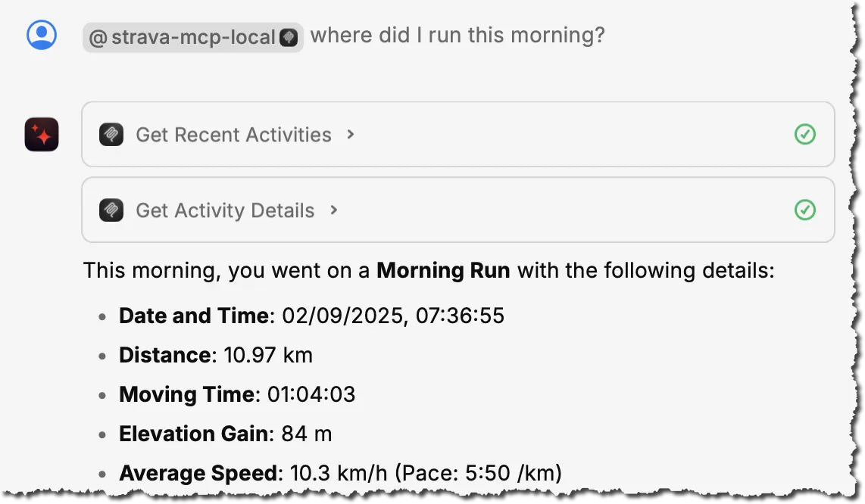Expand the Get Activity Details chevron

334,210
